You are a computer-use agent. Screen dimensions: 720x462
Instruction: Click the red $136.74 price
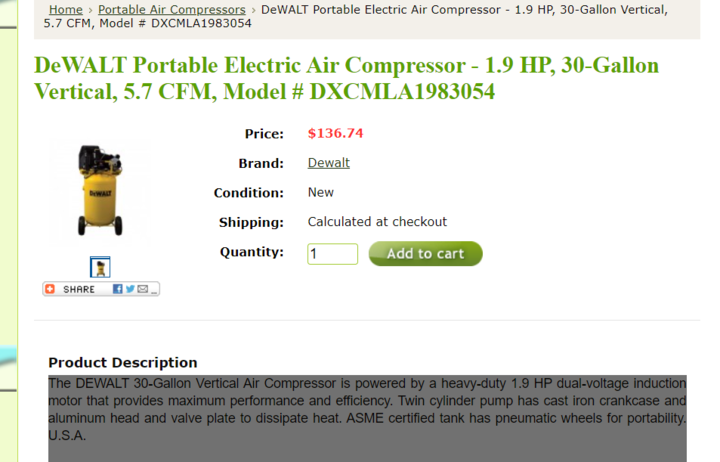coord(335,133)
